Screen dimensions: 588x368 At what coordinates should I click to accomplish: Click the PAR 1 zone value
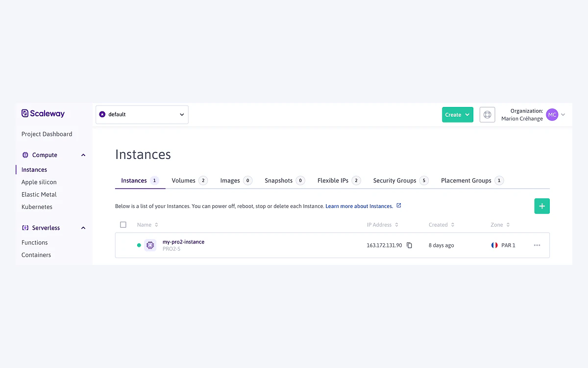click(x=509, y=245)
